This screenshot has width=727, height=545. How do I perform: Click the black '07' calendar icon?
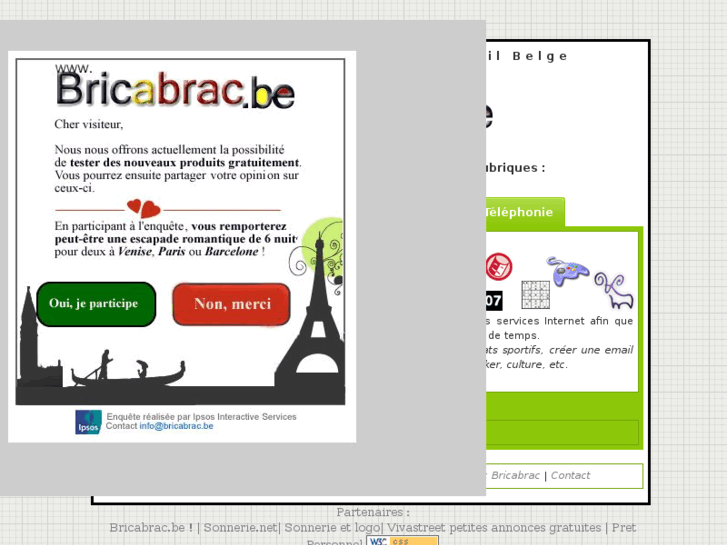tap(494, 301)
